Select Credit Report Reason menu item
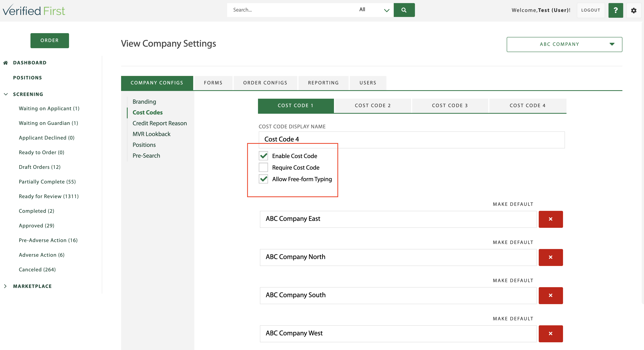 click(159, 123)
